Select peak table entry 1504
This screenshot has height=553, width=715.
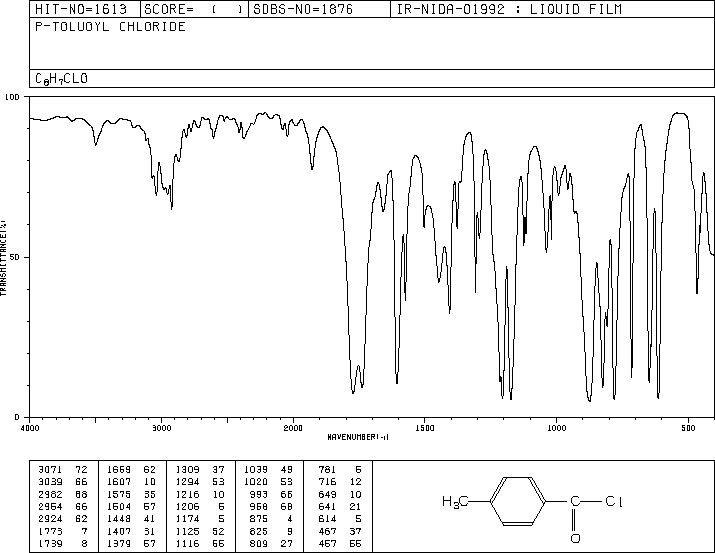click(x=119, y=506)
